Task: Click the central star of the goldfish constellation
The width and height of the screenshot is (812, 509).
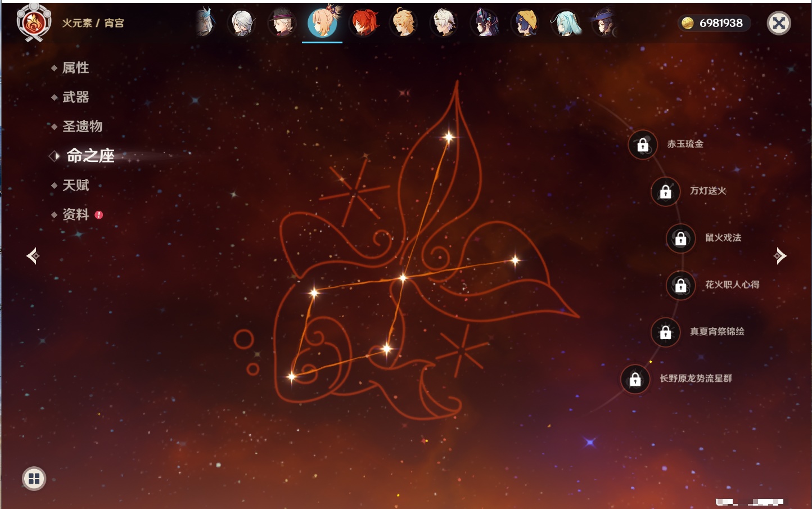Action: (403, 277)
